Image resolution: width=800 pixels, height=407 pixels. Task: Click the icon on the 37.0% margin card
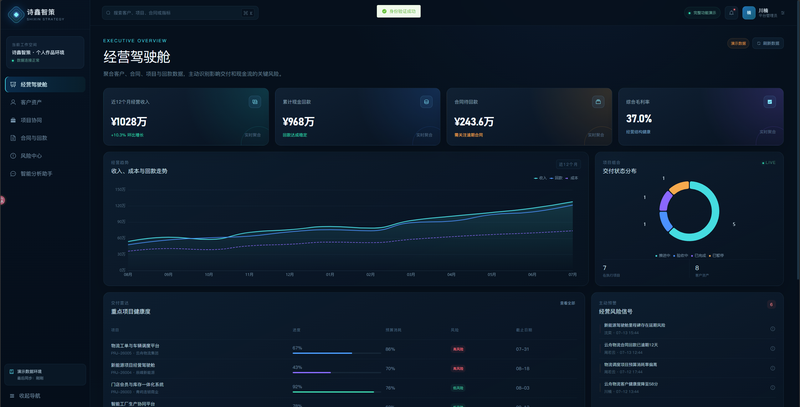(x=769, y=102)
